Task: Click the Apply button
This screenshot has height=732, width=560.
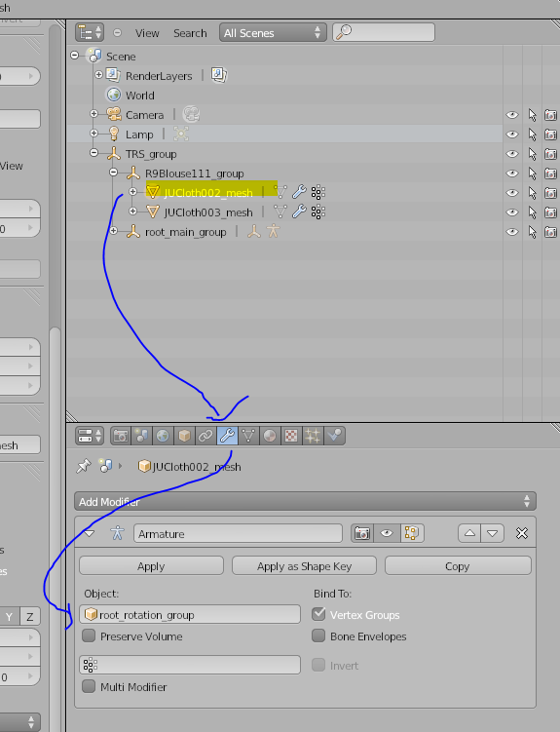Action: 151,565
